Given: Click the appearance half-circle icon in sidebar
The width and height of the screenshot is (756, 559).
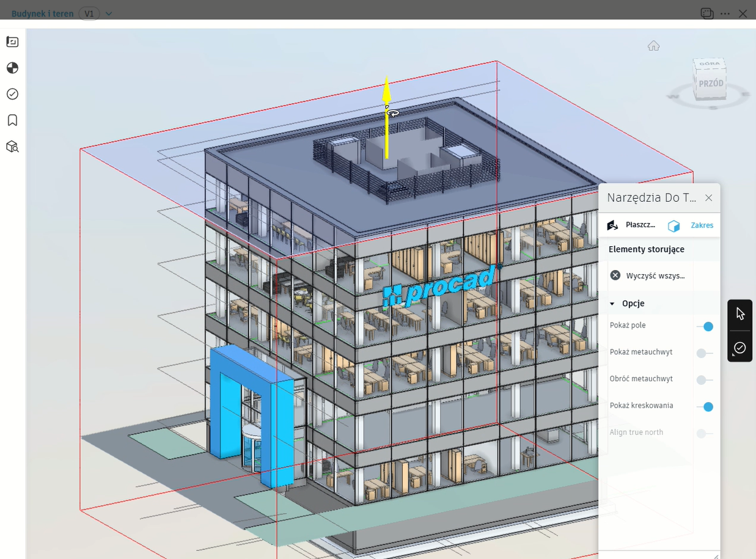Looking at the screenshot, I should 12,68.
